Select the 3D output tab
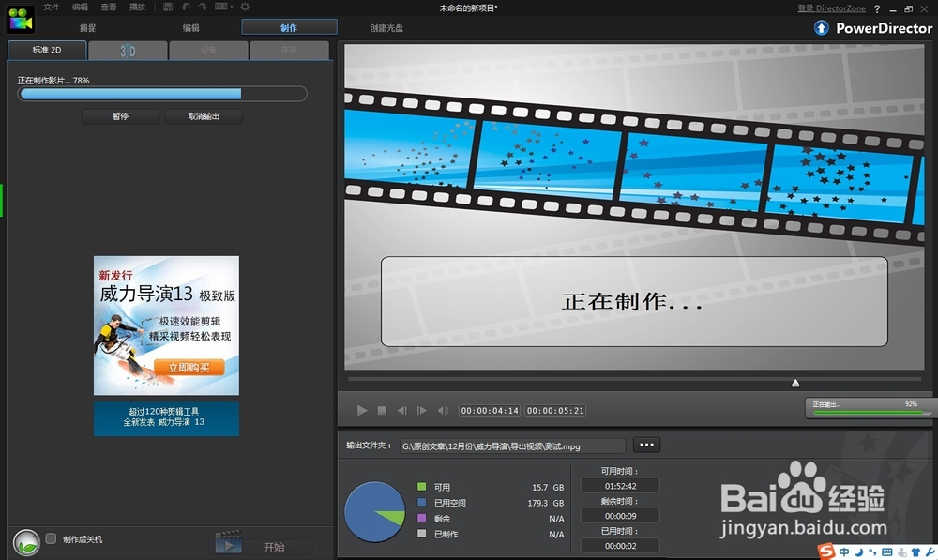The image size is (938, 560). point(128,51)
